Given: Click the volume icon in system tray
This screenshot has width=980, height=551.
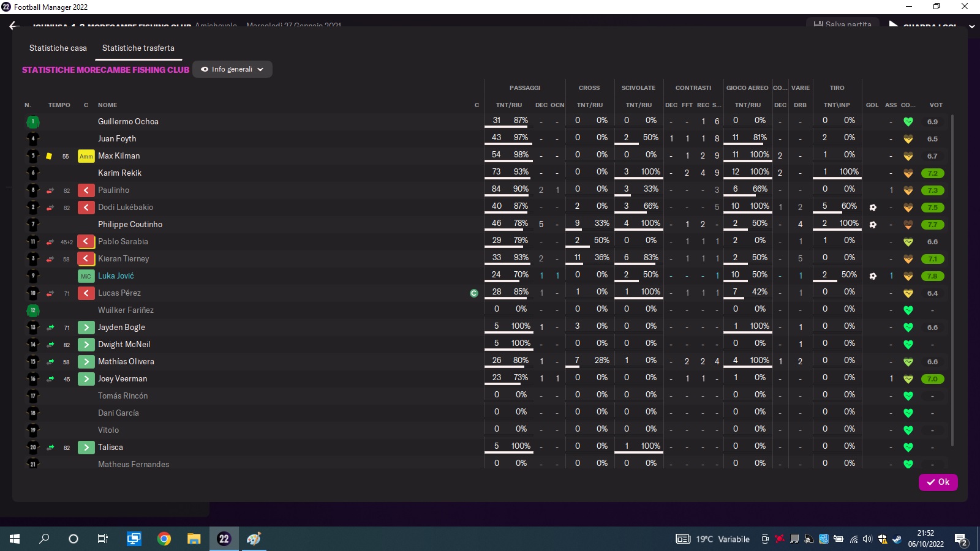Looking at the screenshot, I should click(x=867, y=539).
